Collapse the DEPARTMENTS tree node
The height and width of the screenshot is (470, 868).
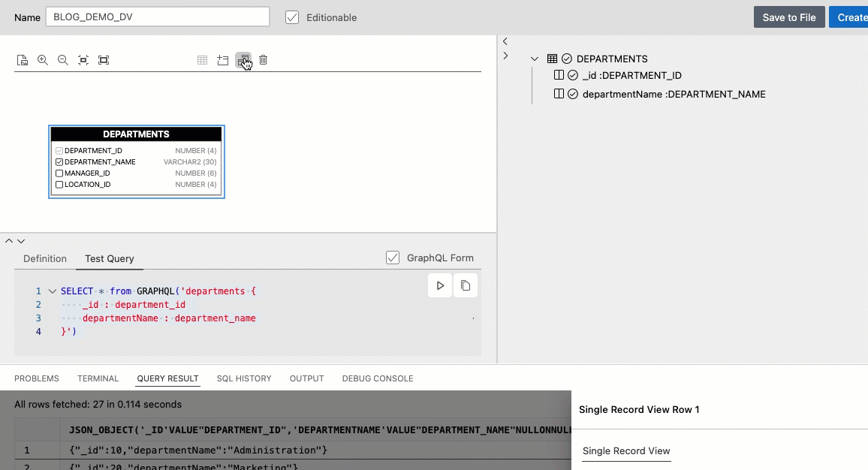(x=534, y=59)
